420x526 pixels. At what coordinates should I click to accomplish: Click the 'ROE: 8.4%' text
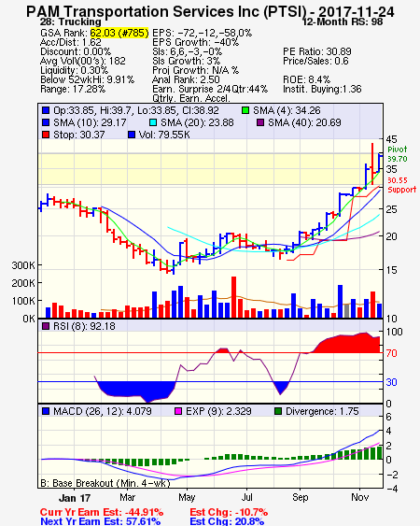pyautogui.click(x=307, y=79)
